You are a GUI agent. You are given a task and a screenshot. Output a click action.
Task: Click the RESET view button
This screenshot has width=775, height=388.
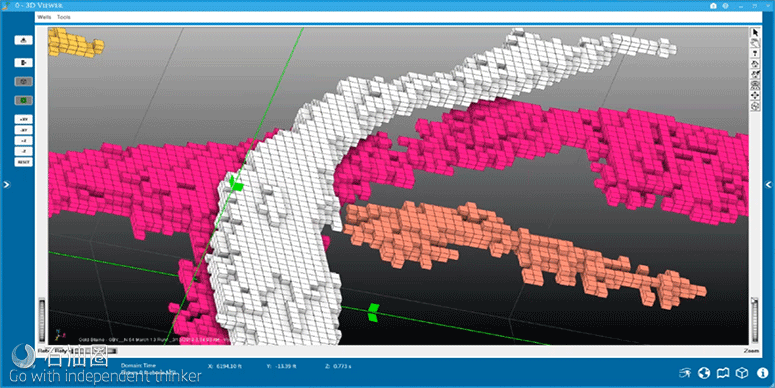pyautogui.click(x=23, y=162)
